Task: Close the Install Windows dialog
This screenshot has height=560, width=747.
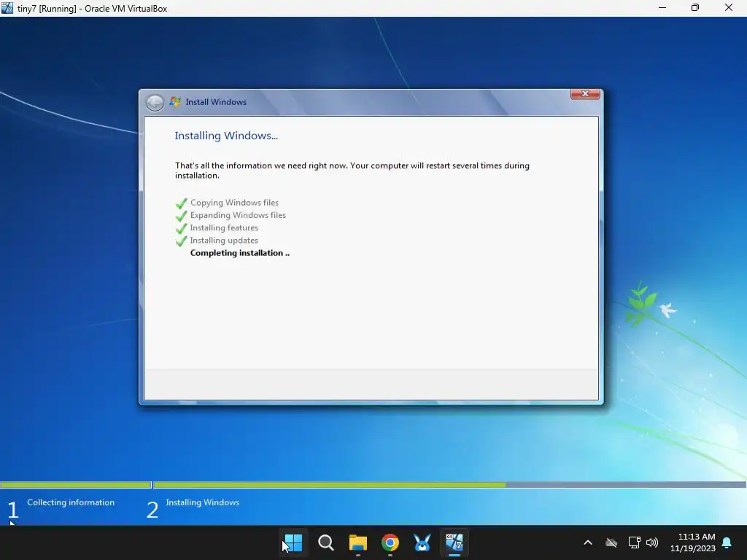Action: tap(585, 94)
